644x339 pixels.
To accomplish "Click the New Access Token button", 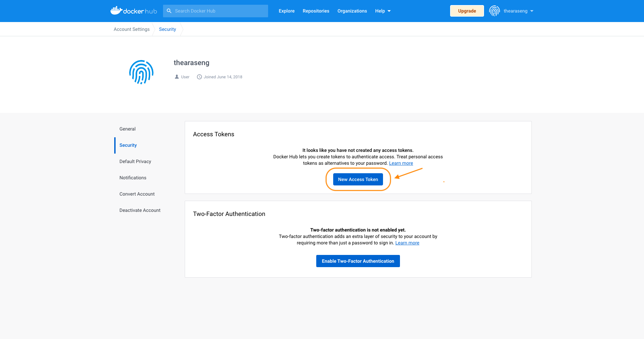I will click(x=358, y=179).
